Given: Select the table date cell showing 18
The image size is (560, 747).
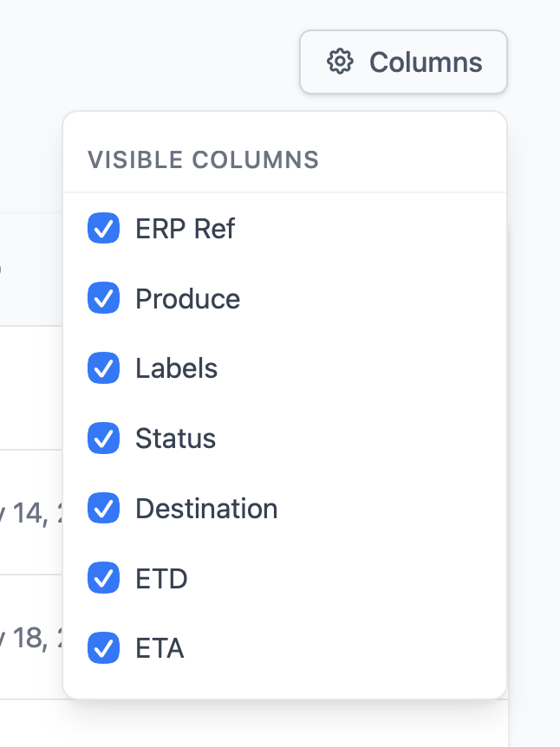Looking at the screenshot, I should (31, 638).
